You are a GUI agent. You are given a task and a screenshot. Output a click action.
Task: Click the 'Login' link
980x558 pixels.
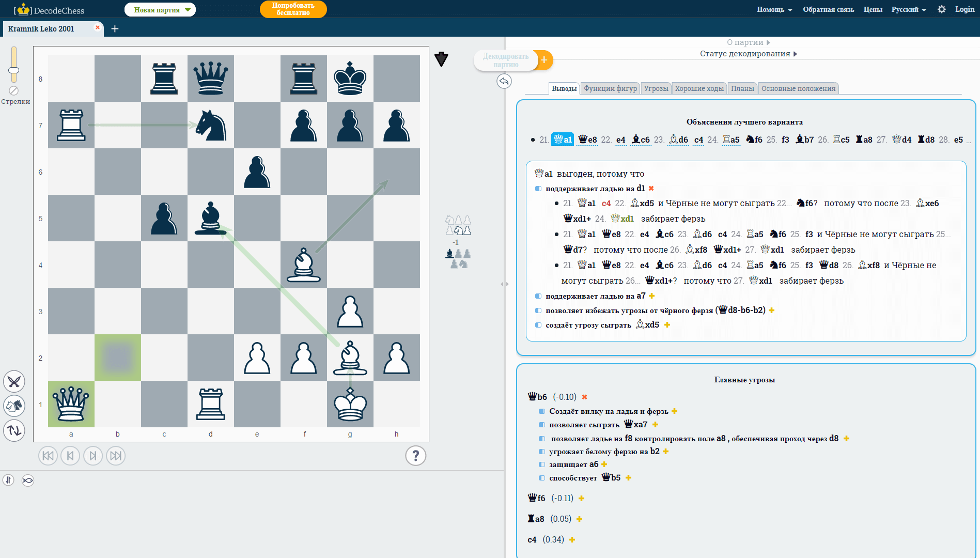[965, 9]
